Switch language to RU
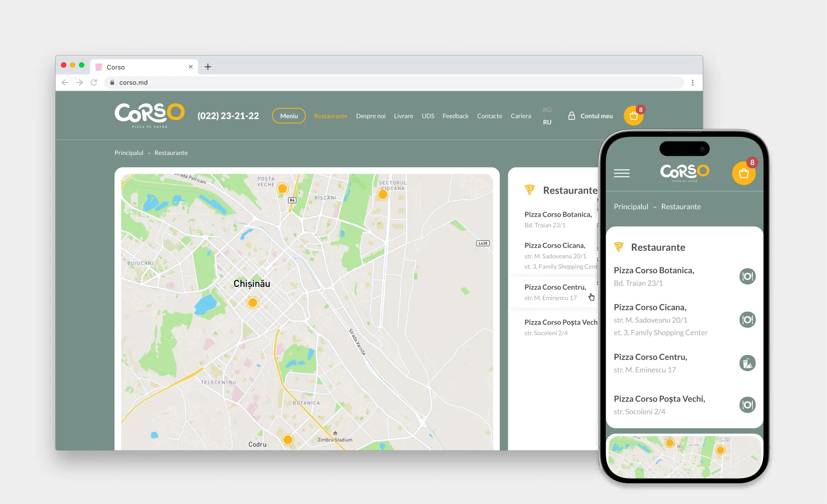Image resolution: width=827 pixels, height=504 pixels. pos(547,122)
